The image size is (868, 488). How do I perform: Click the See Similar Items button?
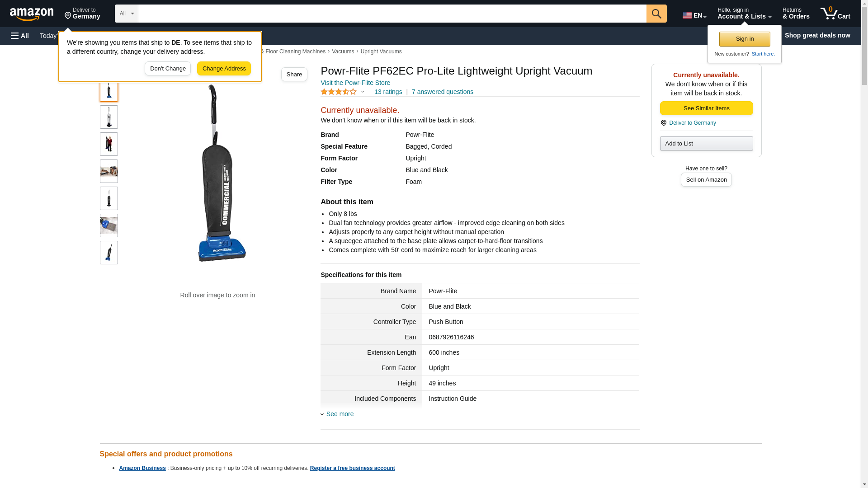(706, 108)
